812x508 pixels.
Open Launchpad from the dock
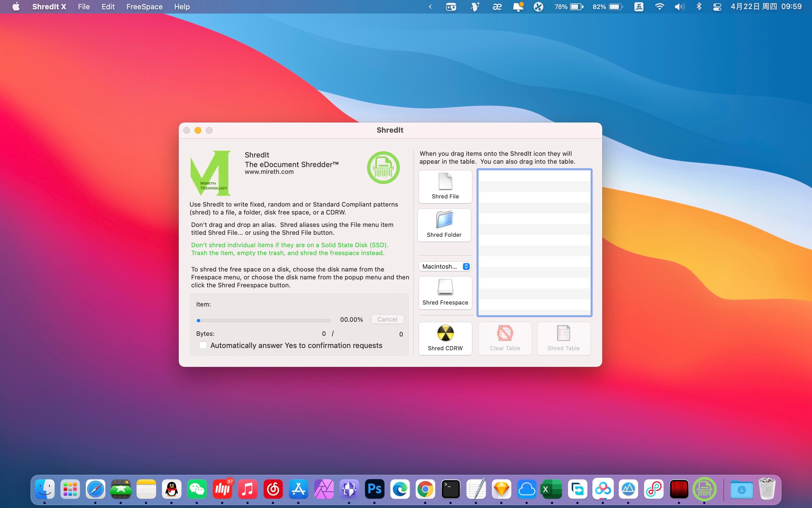click(x=70, y=489)
